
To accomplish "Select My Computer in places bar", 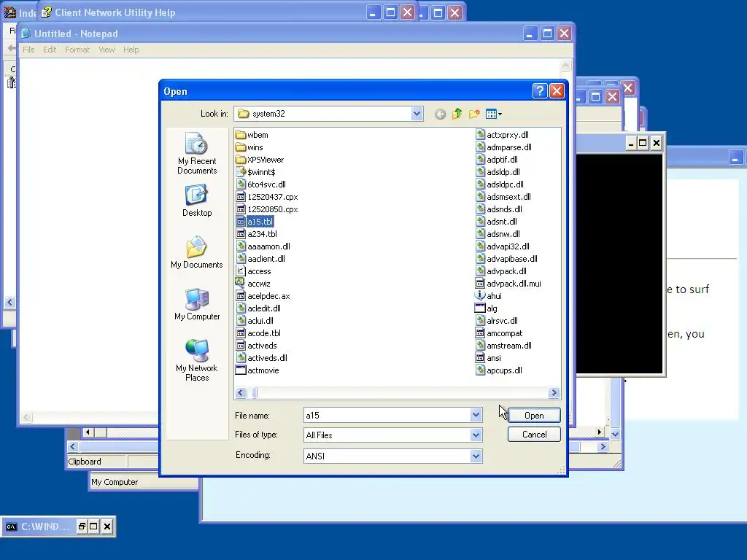I will tap(197, 304).
